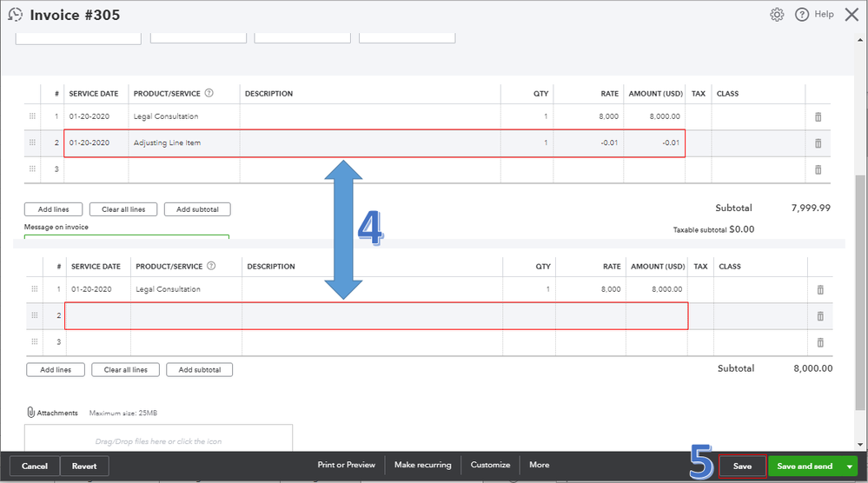Viewport: 868px width, 483px height.
Task: Click Clear all lines below the lower table
Action: [126, 369]
